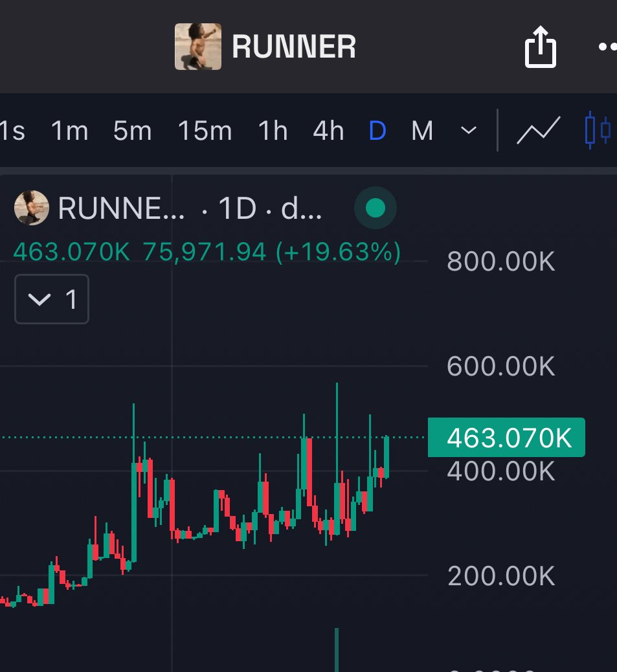The height and width of the screenshot is (672, 617).
Task: Tap the green market status dot
Action: click(x=376, y=208)
